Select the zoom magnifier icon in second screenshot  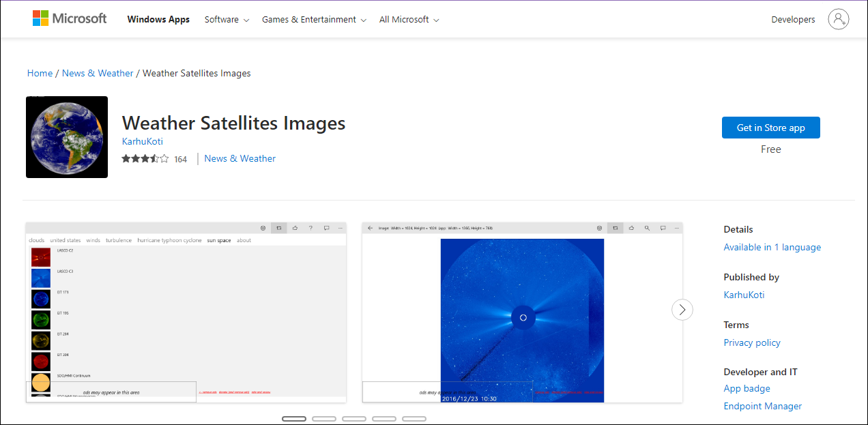pyautogui.click(x=647, y=228)
